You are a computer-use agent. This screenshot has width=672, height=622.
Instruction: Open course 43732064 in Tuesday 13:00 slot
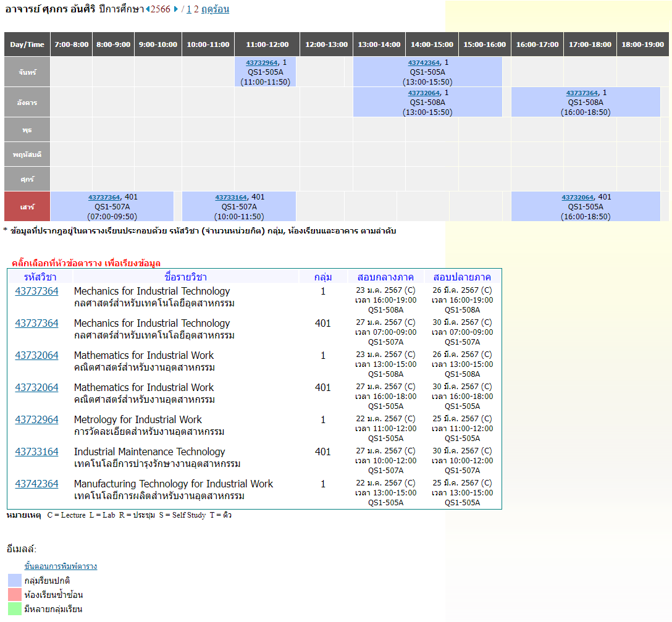[424, 93]
